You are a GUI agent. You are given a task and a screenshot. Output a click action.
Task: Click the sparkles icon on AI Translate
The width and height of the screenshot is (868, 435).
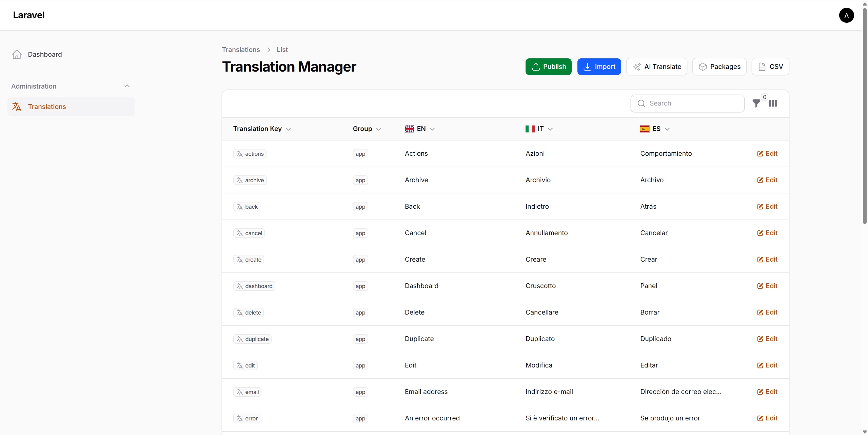pos(638,67)
